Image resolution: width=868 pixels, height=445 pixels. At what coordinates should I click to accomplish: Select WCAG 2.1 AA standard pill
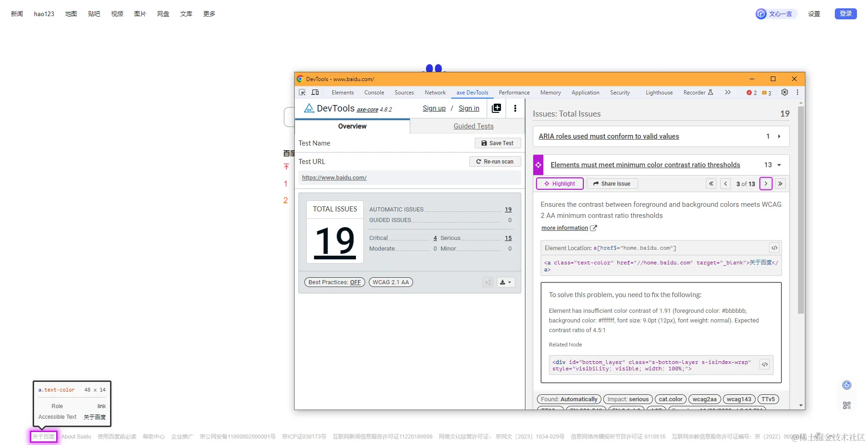click(x=391, y=282)
